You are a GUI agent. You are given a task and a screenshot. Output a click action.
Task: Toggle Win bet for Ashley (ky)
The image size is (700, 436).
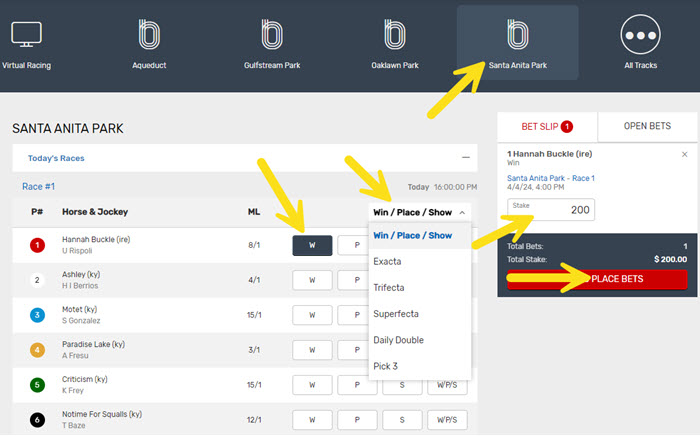pyautogui.click(x=312, y=280)
